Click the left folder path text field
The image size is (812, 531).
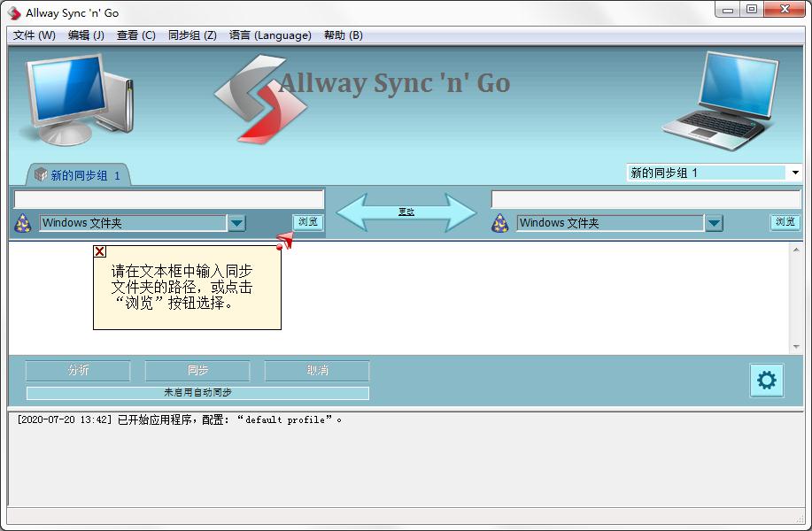coord(169,199)
